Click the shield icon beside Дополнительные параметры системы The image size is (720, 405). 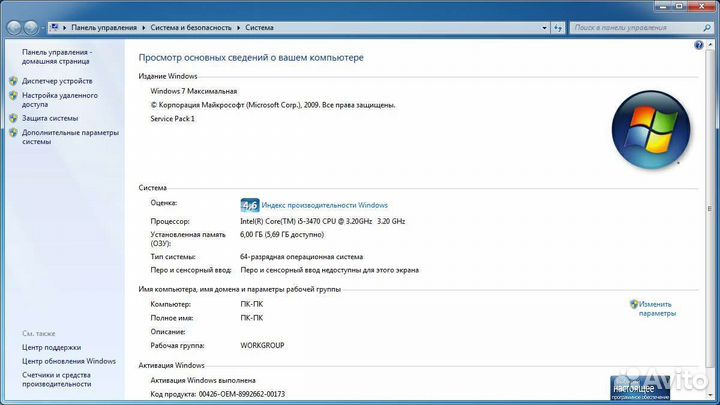coord(13,133)
